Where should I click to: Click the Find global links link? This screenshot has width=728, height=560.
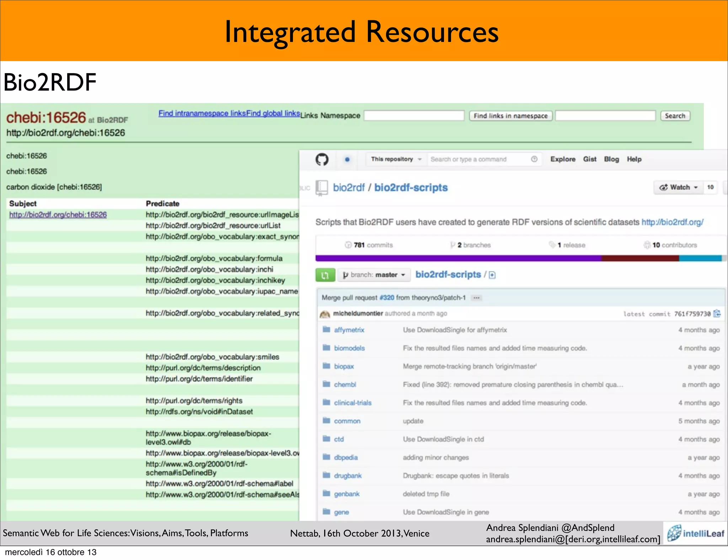point(273,113)
